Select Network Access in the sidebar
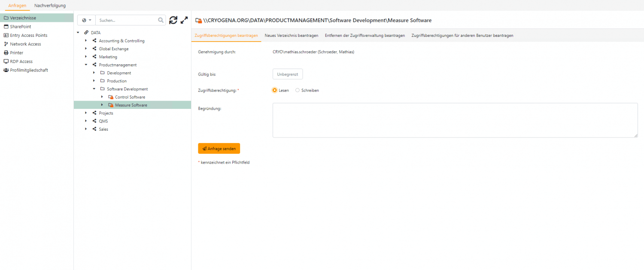 [x=25, y=44]
